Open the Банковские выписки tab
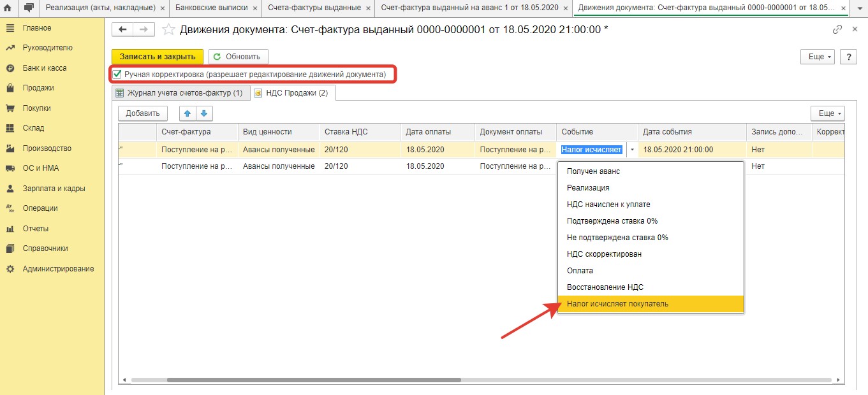Viewport: 868px width, 395px height. (x=211, y=8)
